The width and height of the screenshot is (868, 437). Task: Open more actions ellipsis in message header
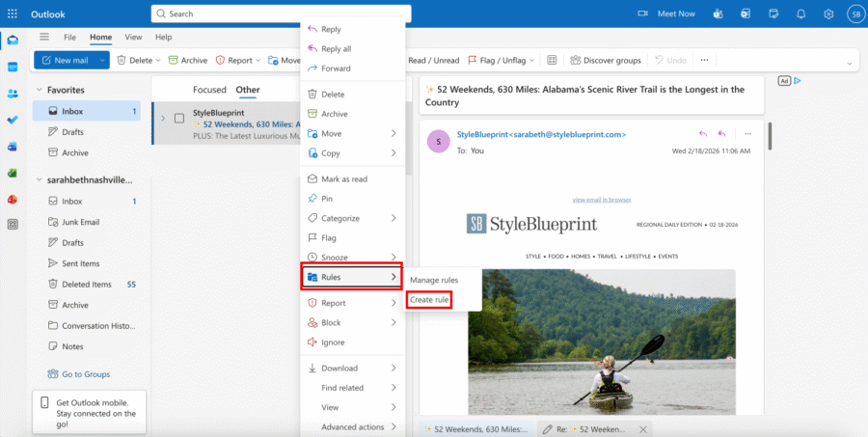(x=747, y=133)
